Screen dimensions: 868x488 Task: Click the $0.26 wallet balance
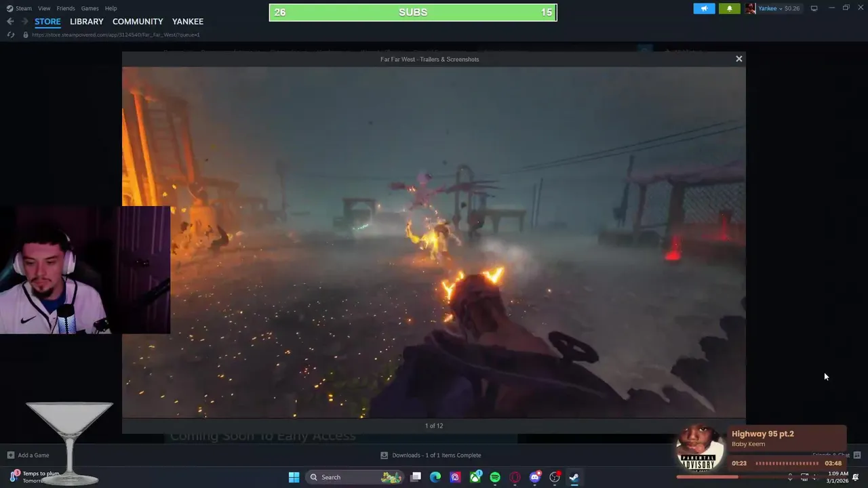(792, 8)
